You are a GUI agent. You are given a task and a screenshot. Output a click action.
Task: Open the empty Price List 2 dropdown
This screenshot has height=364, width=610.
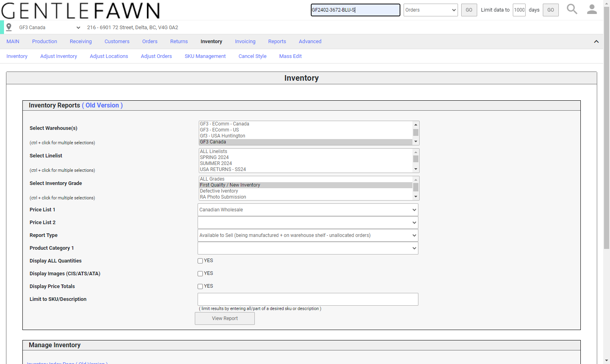pyautogui.click(x=308, y=223)
